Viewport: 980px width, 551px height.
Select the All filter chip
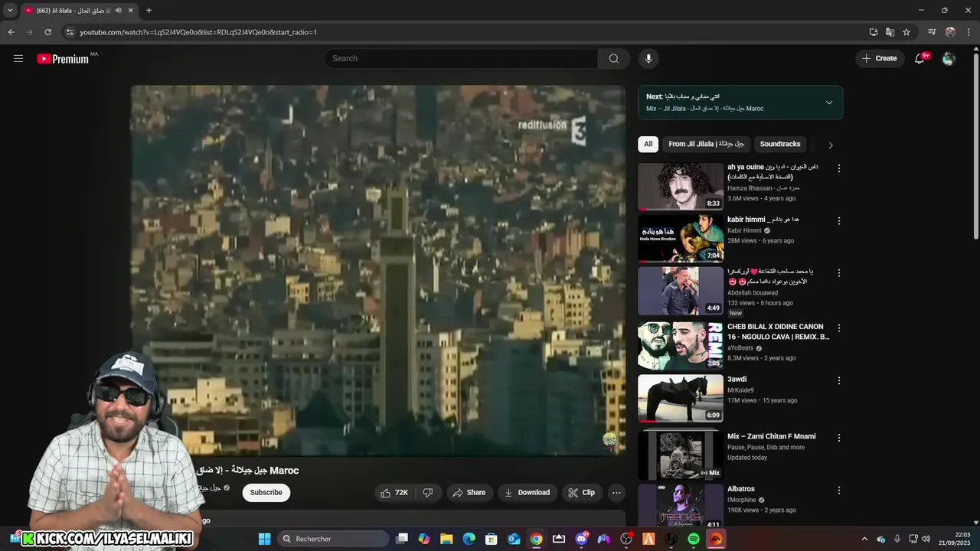tap(648, 144)
